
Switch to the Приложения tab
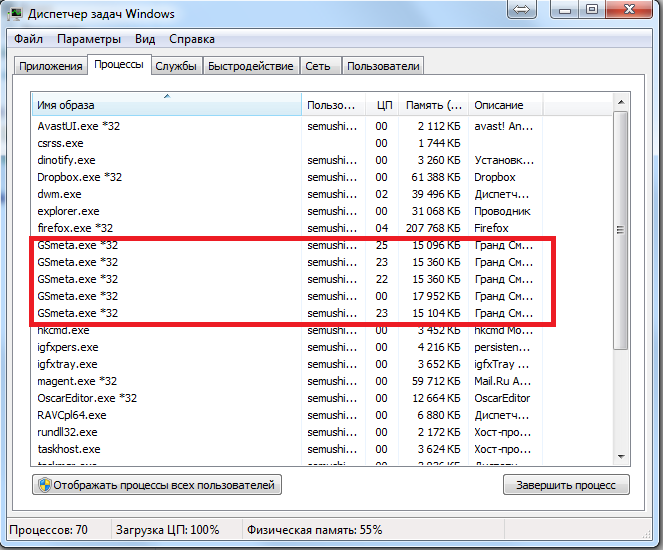pos(51,66)
